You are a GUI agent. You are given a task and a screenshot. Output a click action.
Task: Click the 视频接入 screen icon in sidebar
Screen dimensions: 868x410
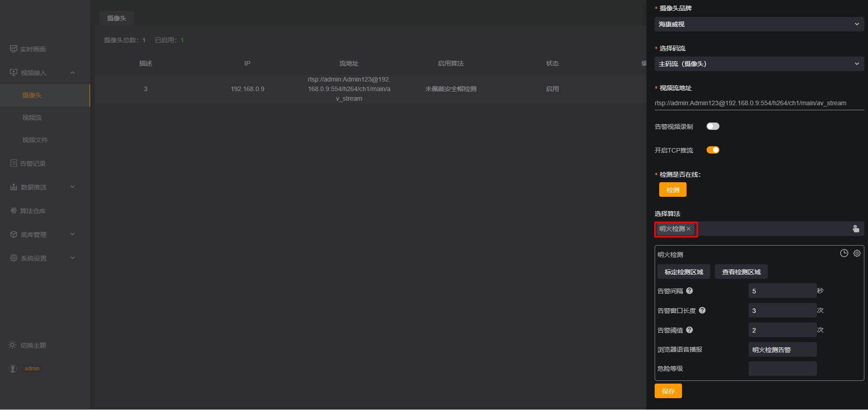pyautogui.click(x=14, y=72)
